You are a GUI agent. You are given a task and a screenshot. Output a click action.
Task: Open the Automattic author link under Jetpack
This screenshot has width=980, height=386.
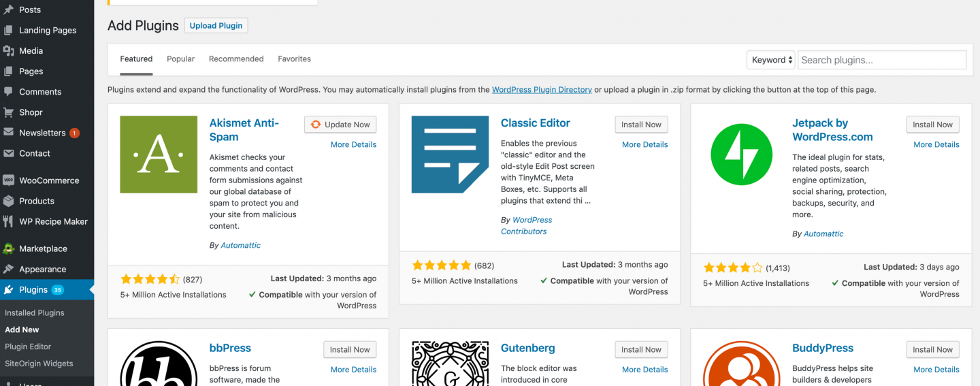click(x=823, y=234)
